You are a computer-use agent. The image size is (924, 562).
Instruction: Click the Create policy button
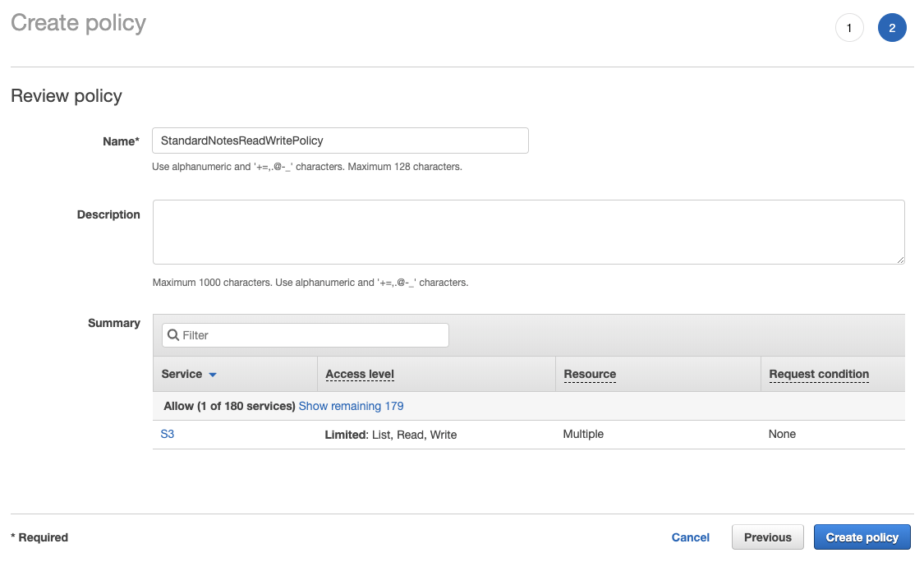tap(862, 537)
